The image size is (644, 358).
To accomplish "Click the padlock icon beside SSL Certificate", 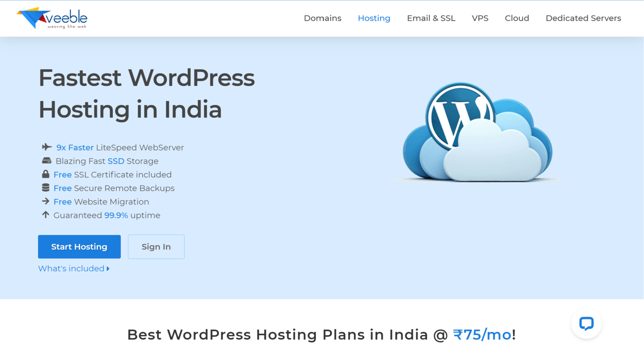I will click(46, 174).
